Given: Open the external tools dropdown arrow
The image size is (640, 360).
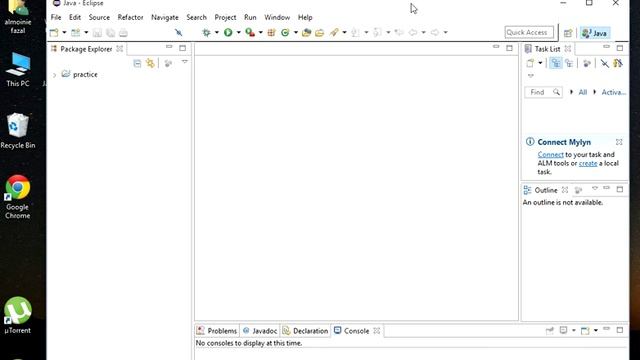Looking at the screenshot, I should pos(260,33).
